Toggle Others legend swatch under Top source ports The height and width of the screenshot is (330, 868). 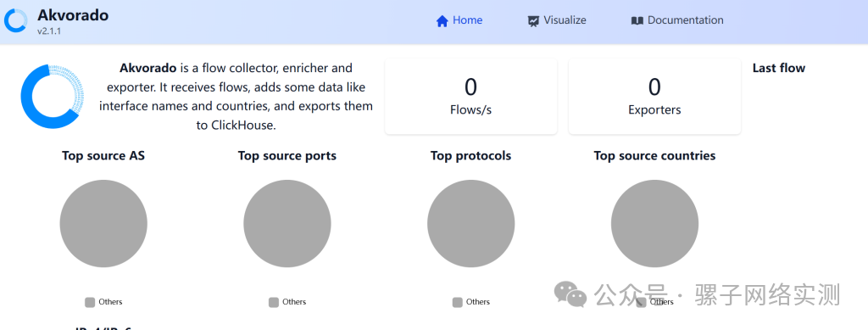pos(274,302)
